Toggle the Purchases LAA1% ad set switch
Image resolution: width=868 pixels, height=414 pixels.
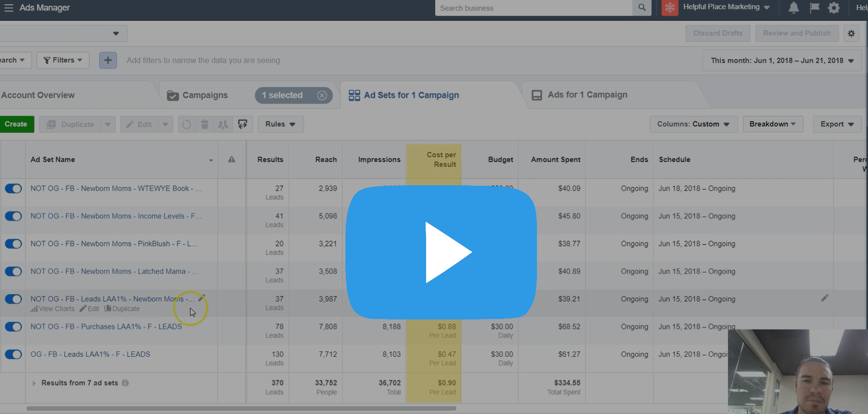[x=13, y=327]
